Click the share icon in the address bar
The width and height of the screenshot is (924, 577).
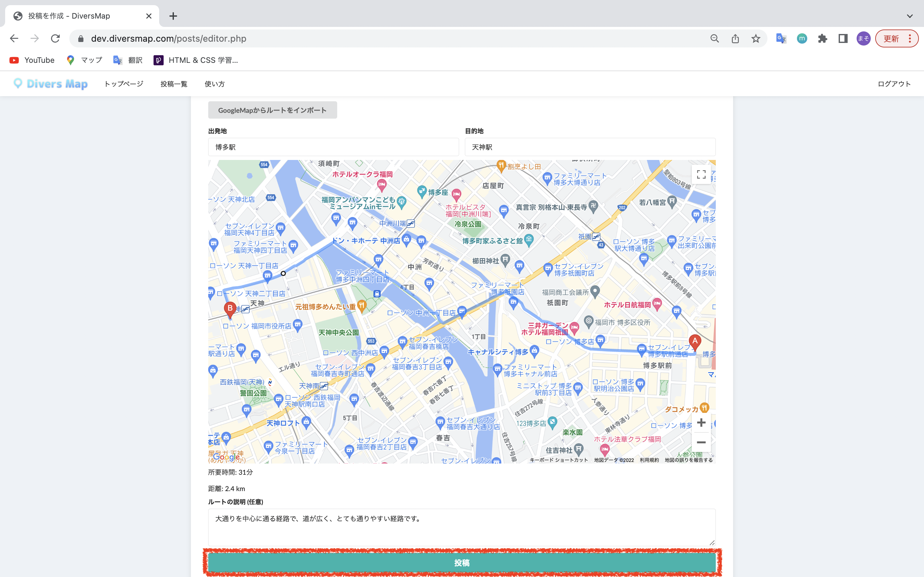735,38
